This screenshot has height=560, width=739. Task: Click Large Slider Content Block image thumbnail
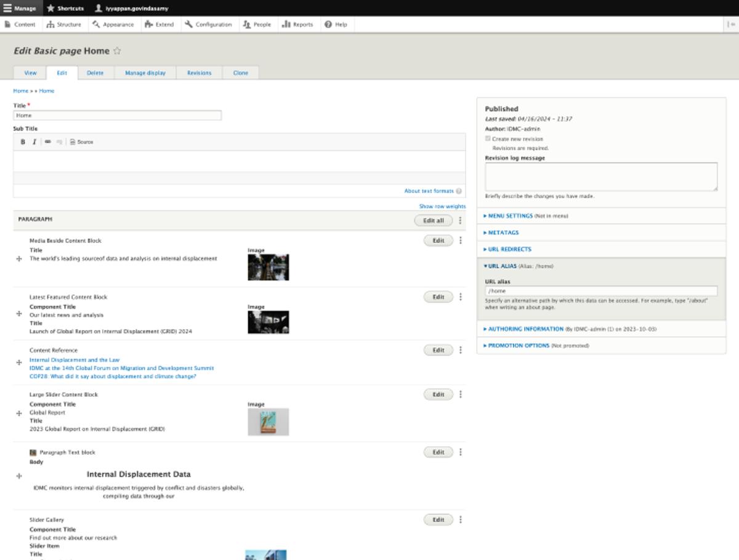(268, 422)
